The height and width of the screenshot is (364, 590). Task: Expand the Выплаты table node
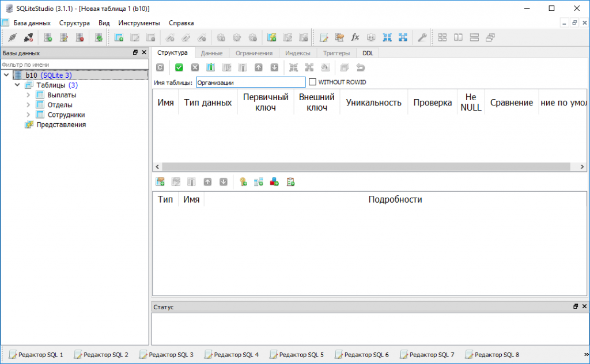(x=28, y=95)
